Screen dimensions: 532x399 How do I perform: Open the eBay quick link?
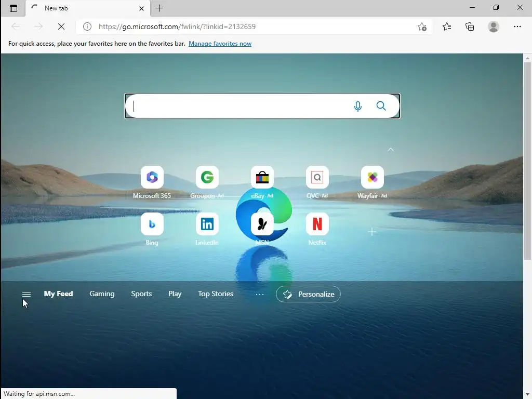(x=262, y=182)
